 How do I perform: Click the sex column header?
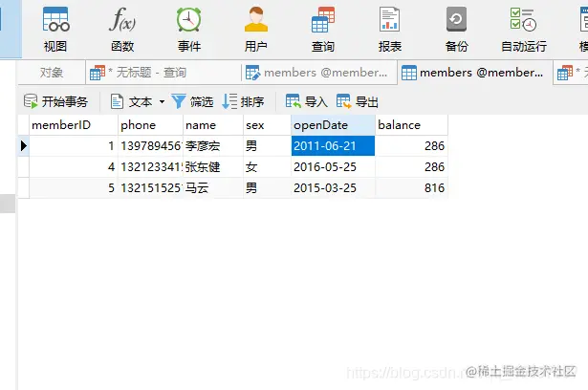tap(268, 125)
